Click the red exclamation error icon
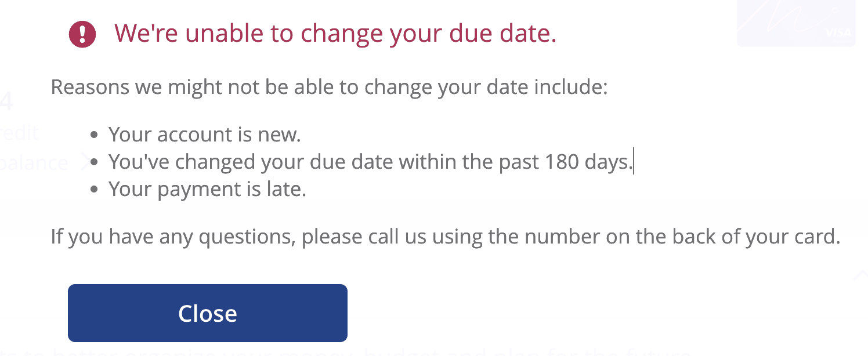Screen dimensions: 868x356 click(82, 34)
